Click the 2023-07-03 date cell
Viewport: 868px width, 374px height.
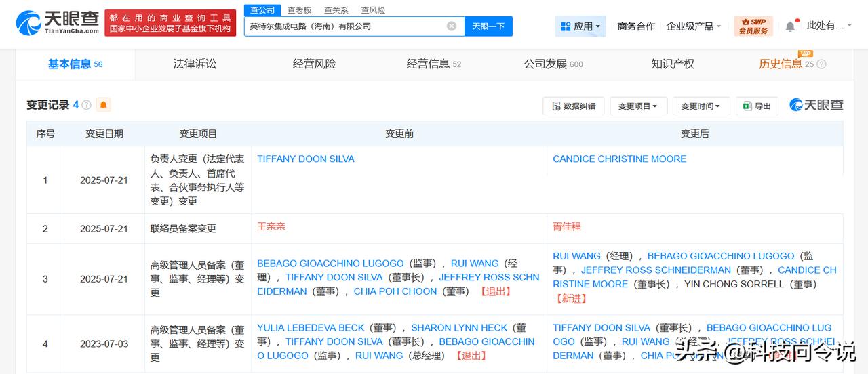[x=104, y=344]
